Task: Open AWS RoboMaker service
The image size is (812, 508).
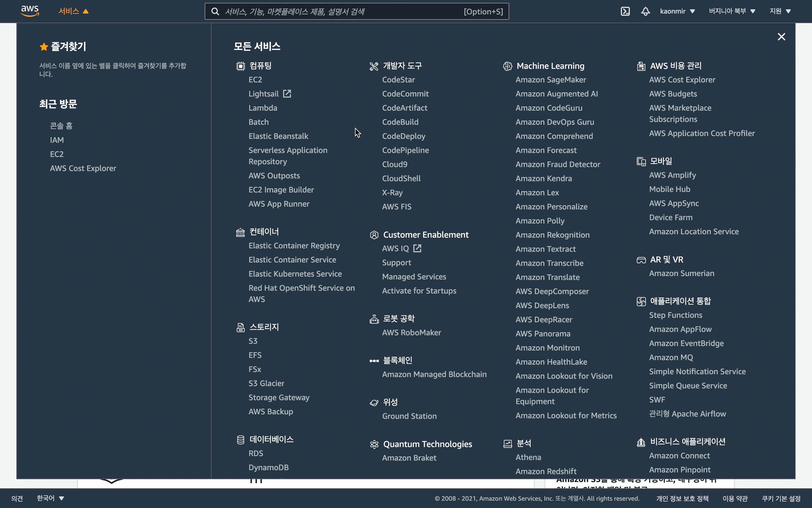Action: 411,332
